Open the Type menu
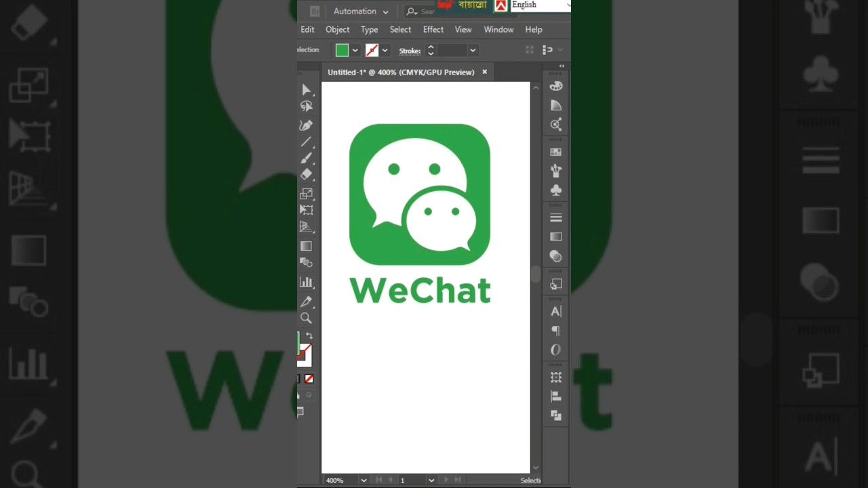The image size is (868, 488). (x=369, y=29)
